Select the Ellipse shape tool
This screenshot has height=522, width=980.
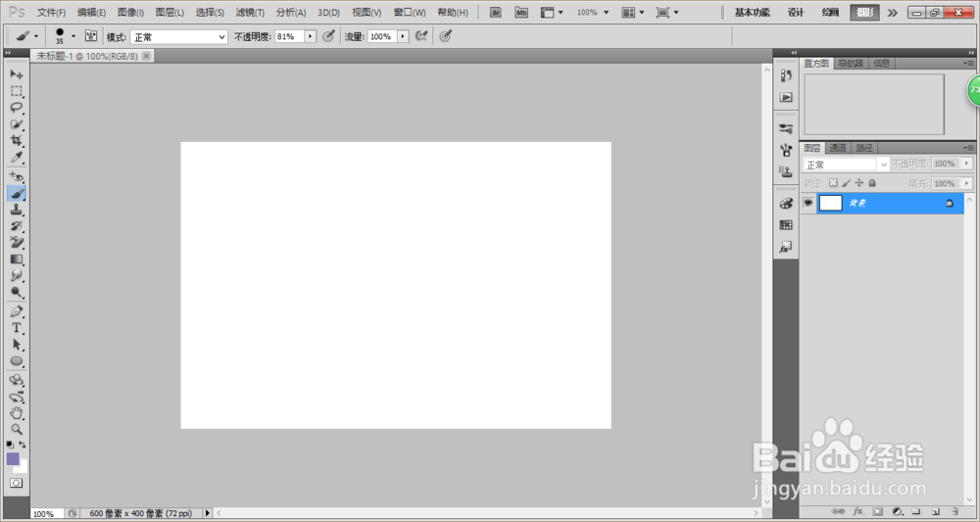tap(17, 361)
